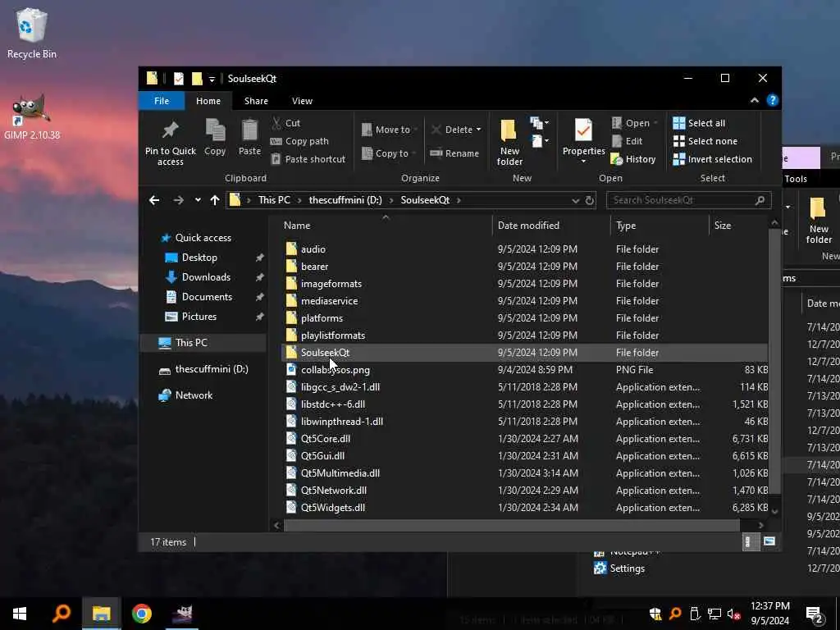Select Quick access in navigation pane
The height and width of the screenshot is (630, 840).
coord(203,238)
